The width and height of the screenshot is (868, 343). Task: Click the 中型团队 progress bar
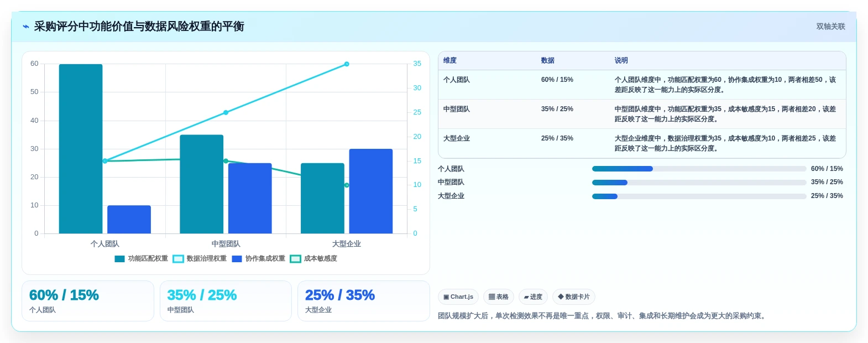[x=699, y=183]
